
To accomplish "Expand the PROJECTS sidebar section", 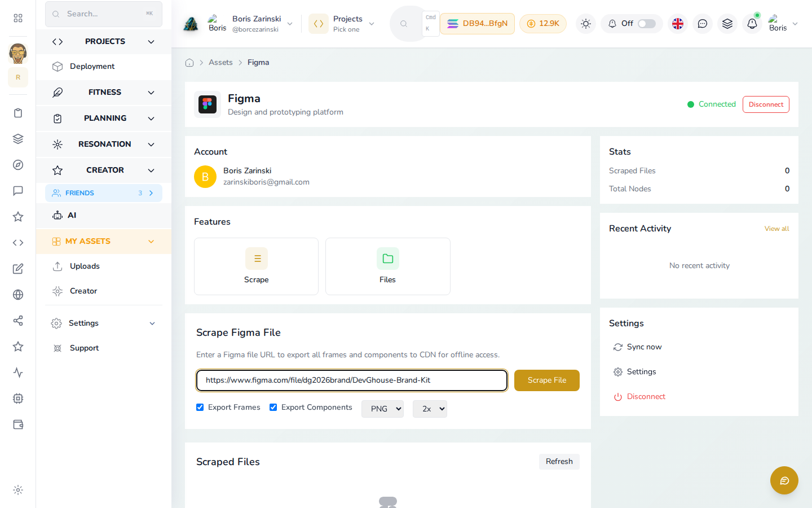I will tap(104, 42).
